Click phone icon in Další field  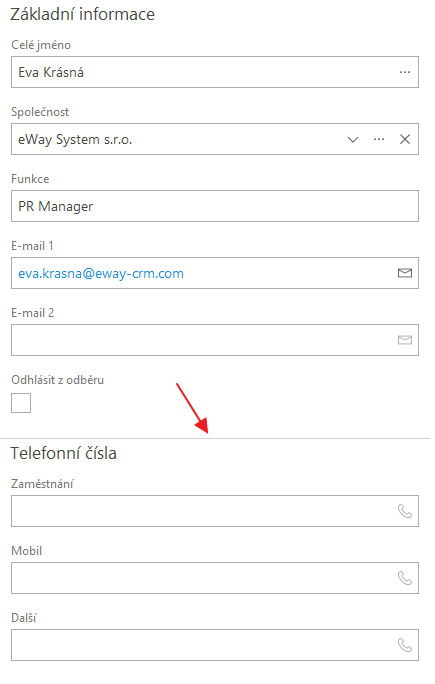pos(404,645)
